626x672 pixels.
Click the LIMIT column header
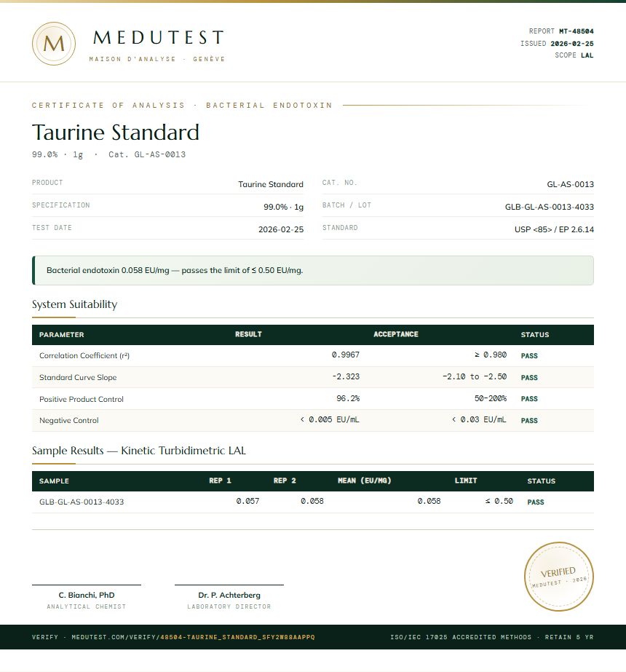tap(466, 481)
